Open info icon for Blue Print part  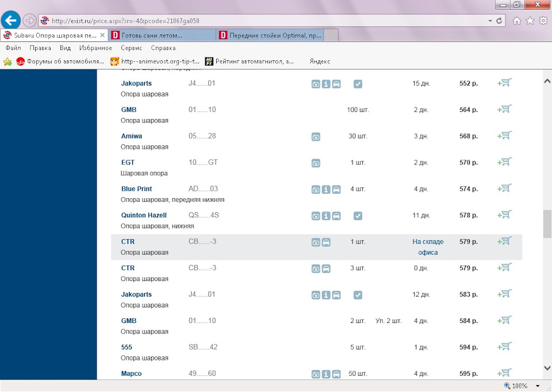click(x=326, y=189)
